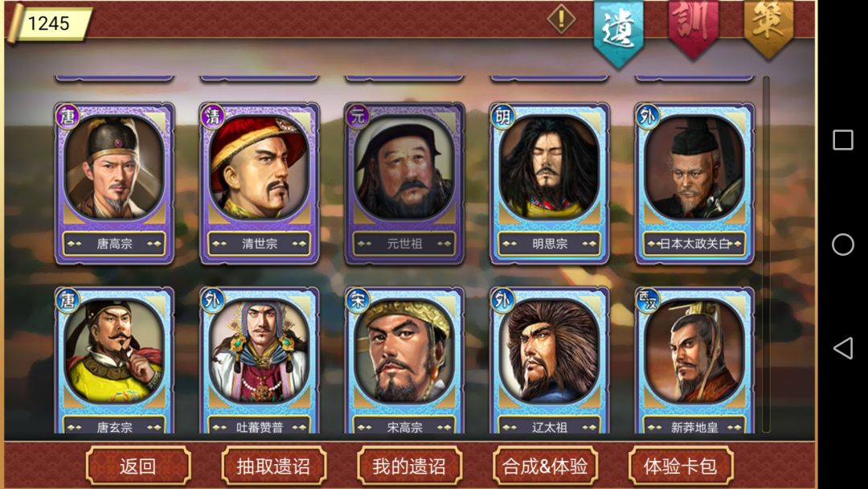The width and height of the screenshot is (868, 489).
Task: Select the teal 遺 banner tab
Action: pos(618,32)
